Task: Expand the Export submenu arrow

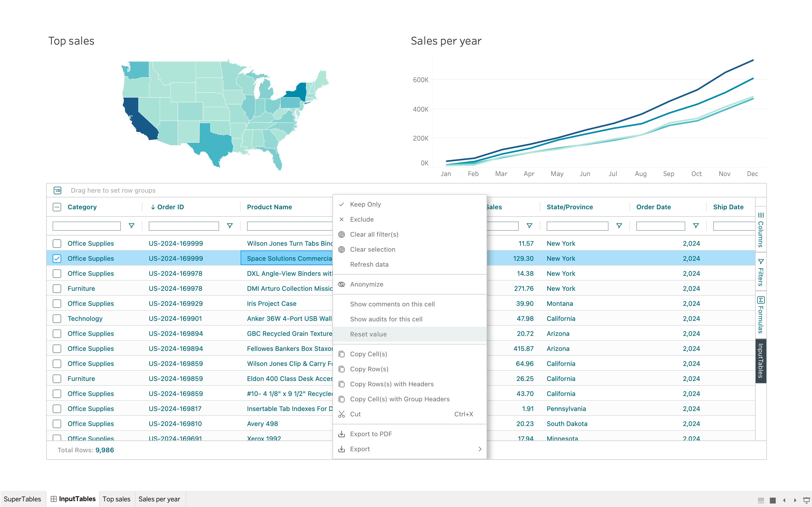Action: click(480, 449)
